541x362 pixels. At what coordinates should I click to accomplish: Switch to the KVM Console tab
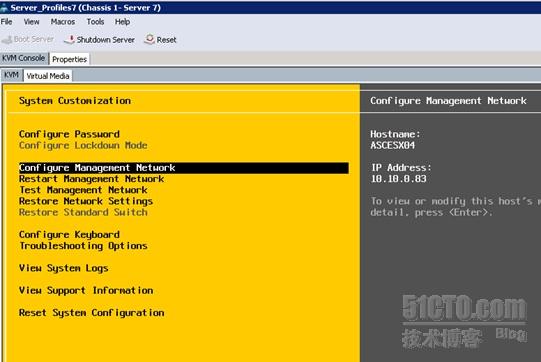click(23, 58)
